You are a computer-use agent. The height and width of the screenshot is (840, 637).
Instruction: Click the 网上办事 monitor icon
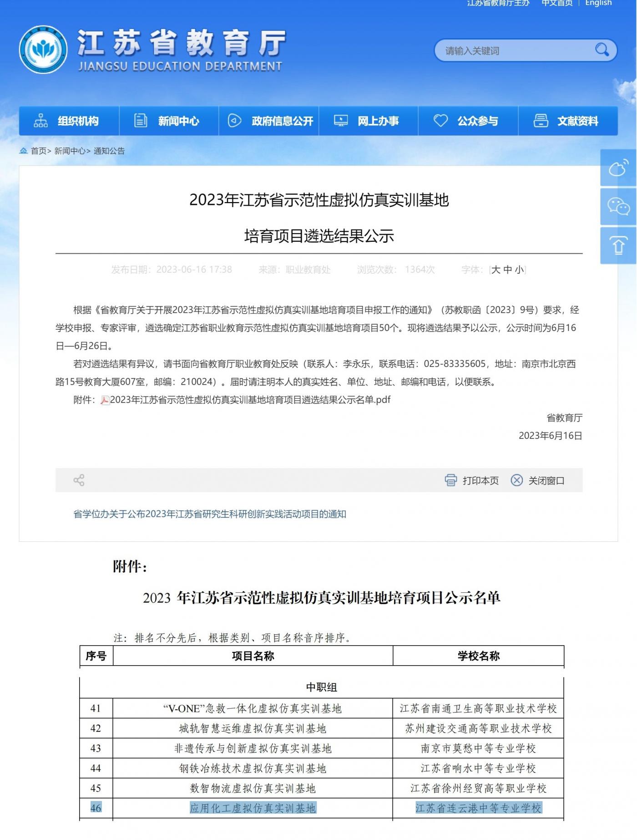click(341, 121)
